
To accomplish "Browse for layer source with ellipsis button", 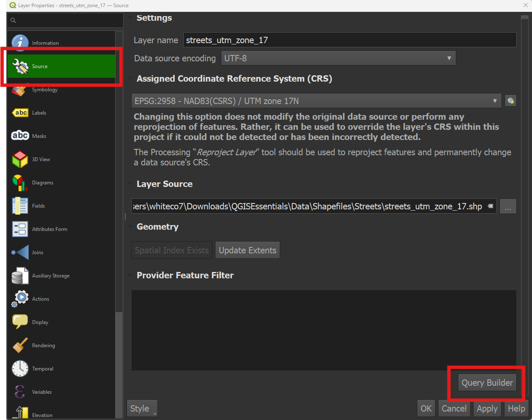I will click(508, 206).
